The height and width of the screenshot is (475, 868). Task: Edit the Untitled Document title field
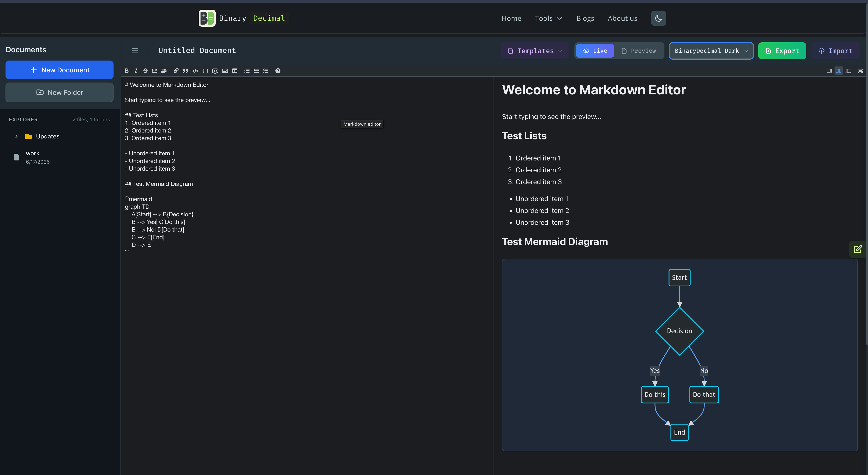(x=197, y=51)
